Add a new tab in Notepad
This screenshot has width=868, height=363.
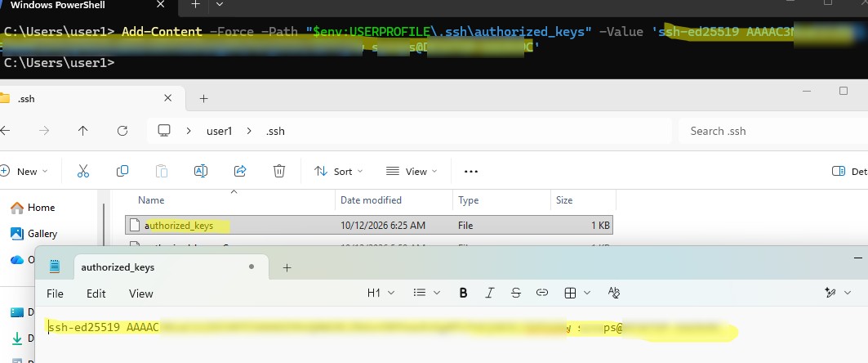click(x=287, y=267)
